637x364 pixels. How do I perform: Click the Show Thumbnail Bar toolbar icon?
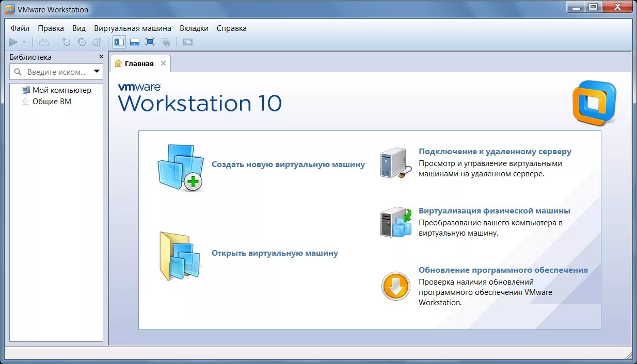pos(135,42)
